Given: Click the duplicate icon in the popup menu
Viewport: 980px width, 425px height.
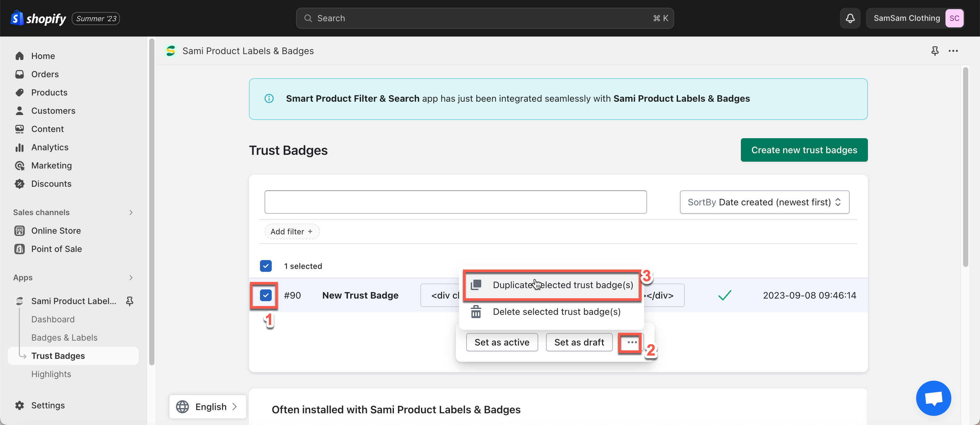Looking at the screenshot, I should tap(476, 285).
